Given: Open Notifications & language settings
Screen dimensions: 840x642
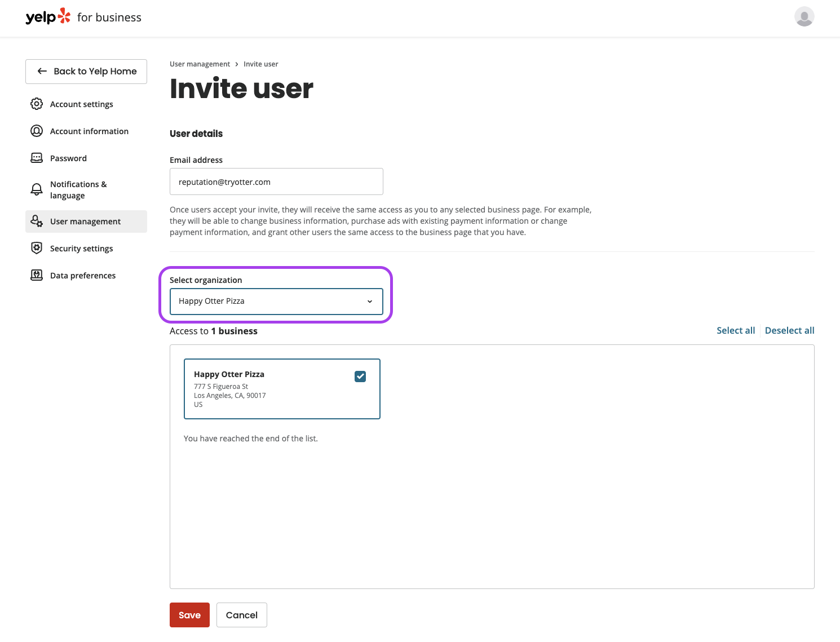Looking at the screenshot, I should pos(86,190).
